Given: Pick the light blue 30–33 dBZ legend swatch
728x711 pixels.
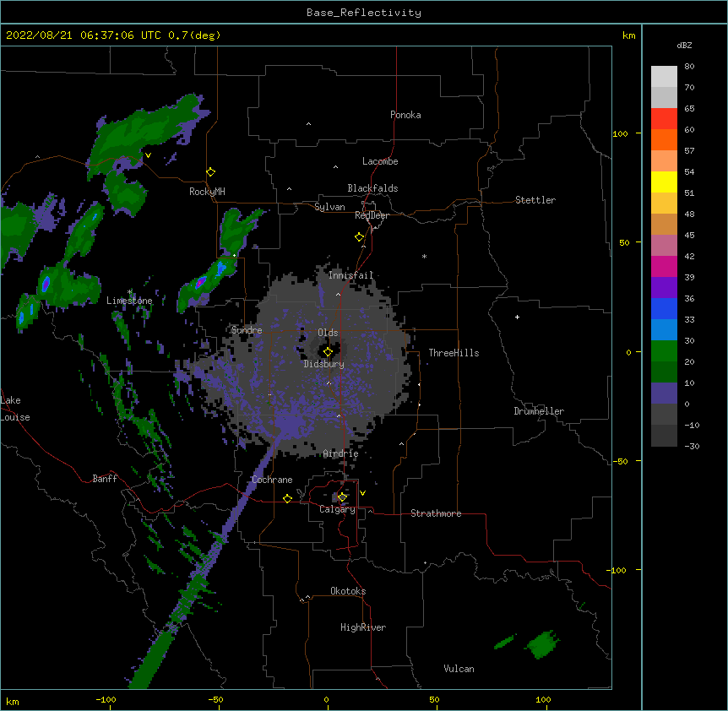Looking at the screenshot, I should pyautogui.click(x=664, y=330).
